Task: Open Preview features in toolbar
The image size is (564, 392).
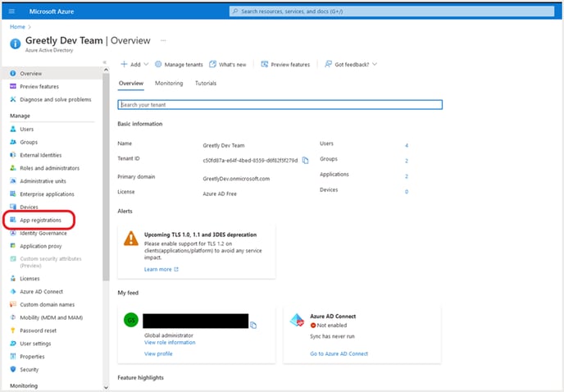Action: [285, 65]
